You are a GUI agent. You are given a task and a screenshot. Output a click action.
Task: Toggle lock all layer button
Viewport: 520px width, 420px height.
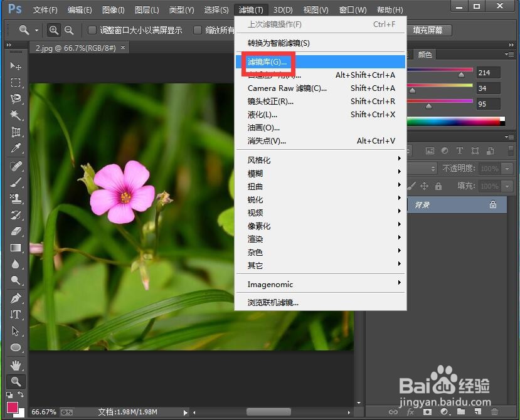438,186
